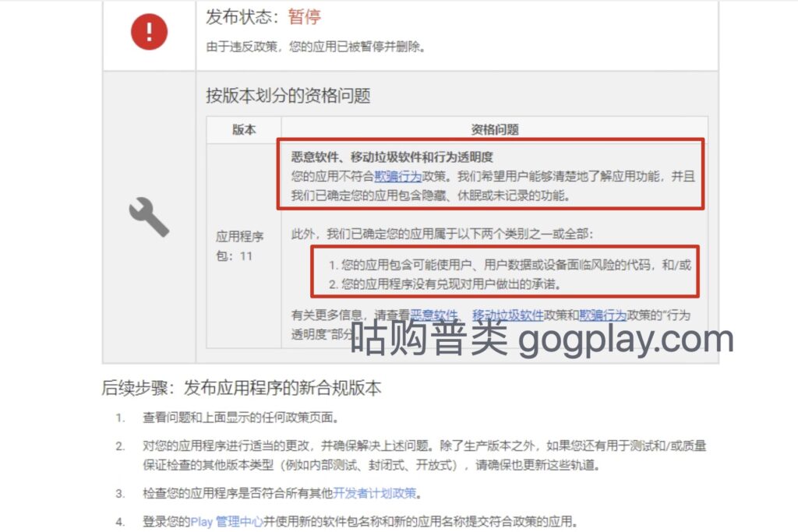798x532 pixels.
Task: Click 此外,我们已确定您的应用属于以下两个类别 sentence
Action: click(x=443, y=234)
